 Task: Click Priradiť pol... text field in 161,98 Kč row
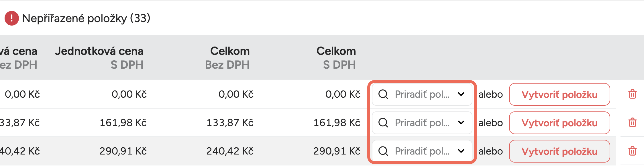click(x=422, y=123)
